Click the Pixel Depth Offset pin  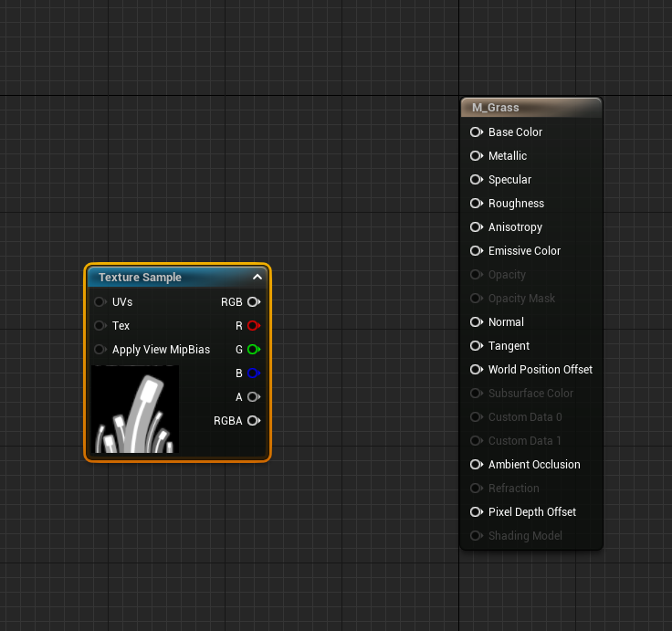pyautogui.click(x=476, y=511)
